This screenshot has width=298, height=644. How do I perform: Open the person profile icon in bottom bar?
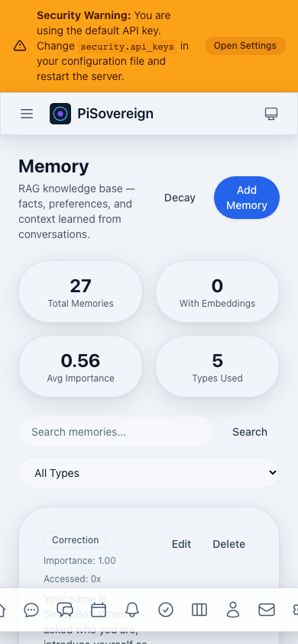coord(233,610)
